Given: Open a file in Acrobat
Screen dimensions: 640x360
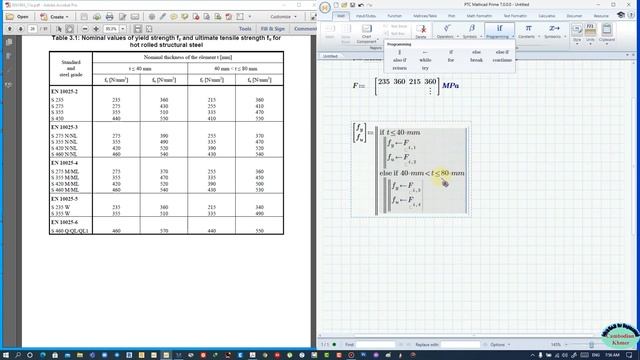Looking at the screenshot, I should [x=18, y=17].
